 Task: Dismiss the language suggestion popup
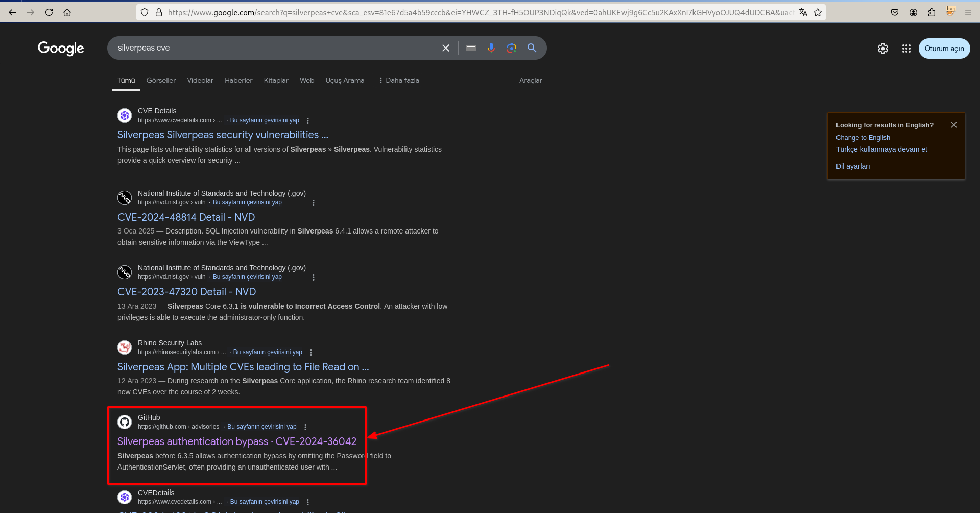pos(953,125)
